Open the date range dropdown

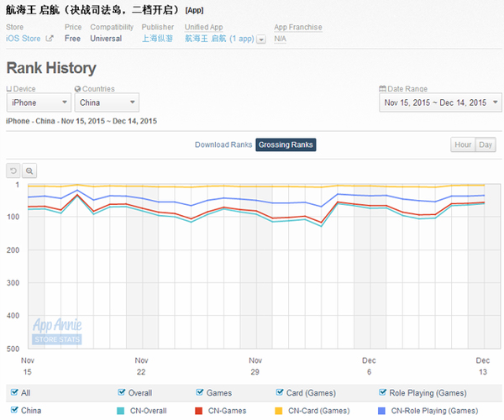(440, 102)
